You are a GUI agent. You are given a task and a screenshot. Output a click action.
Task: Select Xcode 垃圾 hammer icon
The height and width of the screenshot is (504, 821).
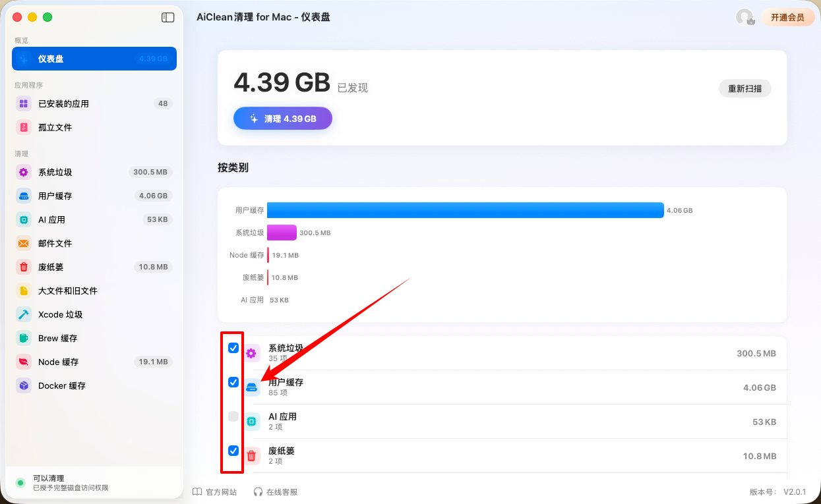pos(24,314)
